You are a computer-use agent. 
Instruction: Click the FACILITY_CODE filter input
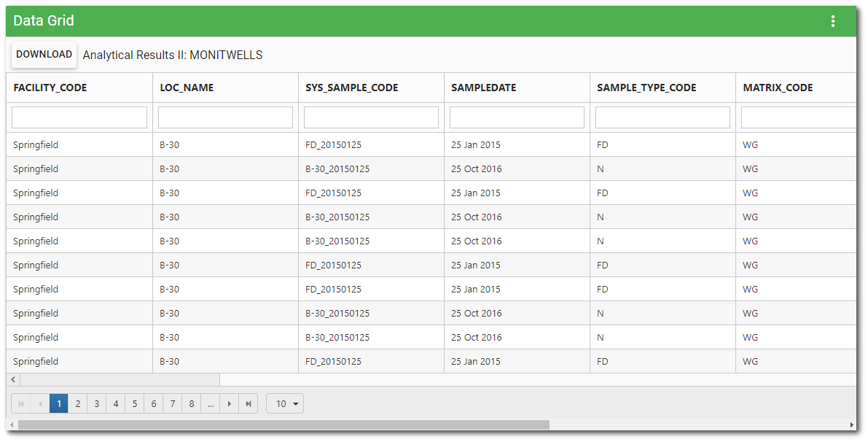79,117
